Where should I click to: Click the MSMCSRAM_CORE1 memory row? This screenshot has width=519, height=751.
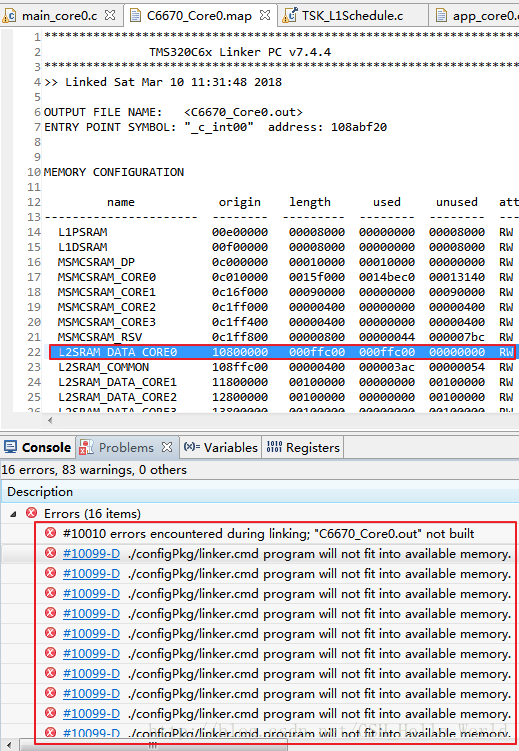click(x=281, y=292)
